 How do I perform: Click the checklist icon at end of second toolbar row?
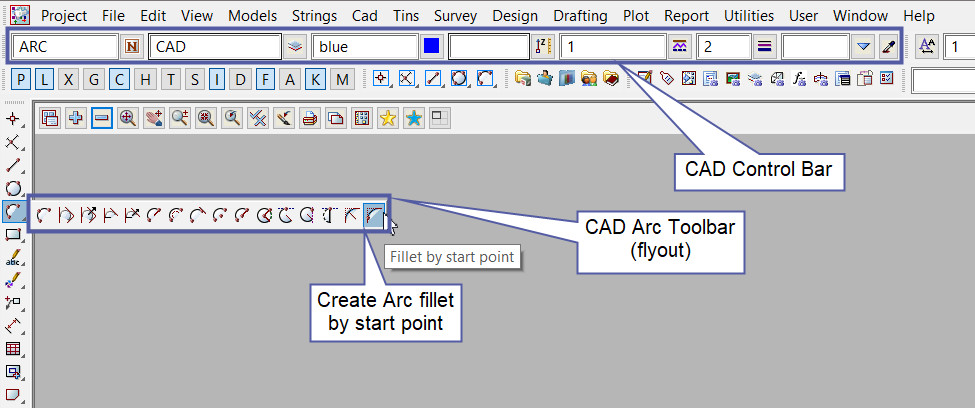coord(886,78)
